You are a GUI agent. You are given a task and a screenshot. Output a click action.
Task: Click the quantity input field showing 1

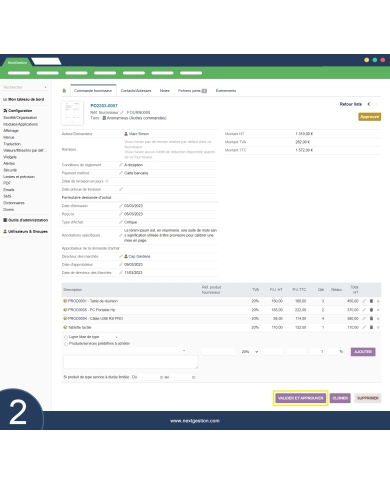click(317, 352)
